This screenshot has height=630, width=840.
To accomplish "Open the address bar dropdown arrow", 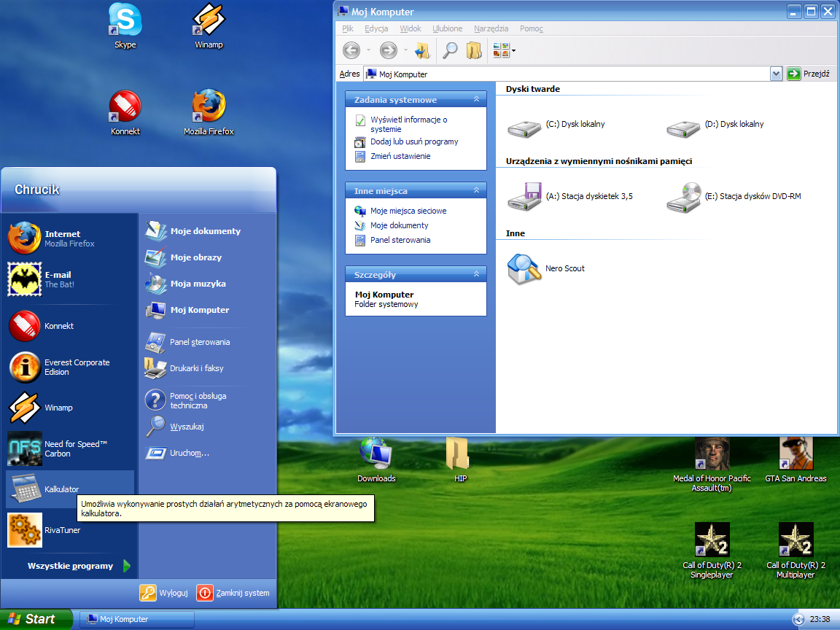I will [x=776, y=74].
